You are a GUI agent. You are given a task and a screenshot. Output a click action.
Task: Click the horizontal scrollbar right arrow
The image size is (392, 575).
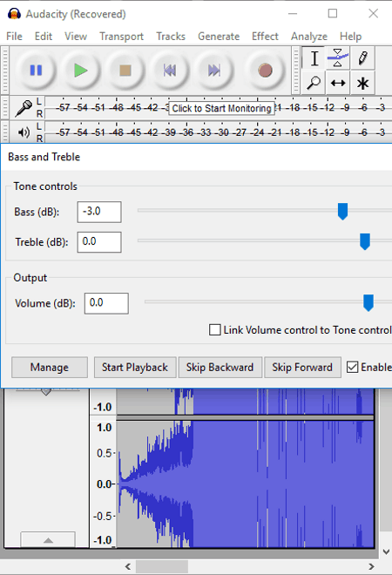371,566
